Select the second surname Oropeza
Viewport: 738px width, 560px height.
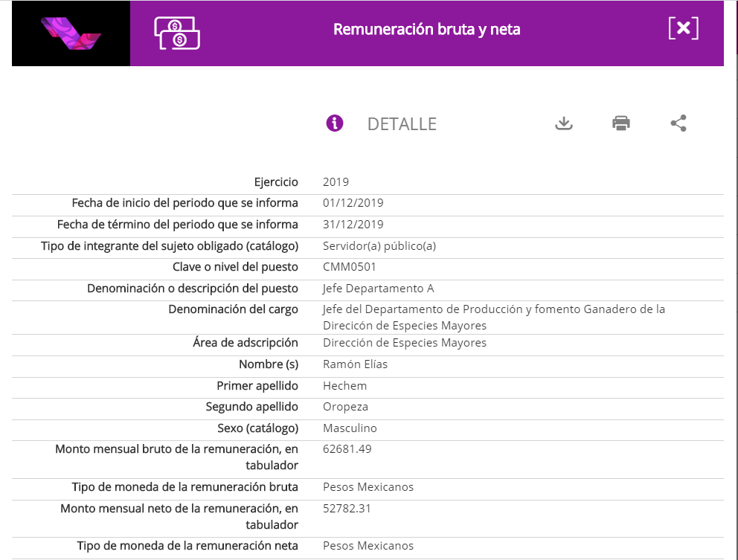(345, 407)
